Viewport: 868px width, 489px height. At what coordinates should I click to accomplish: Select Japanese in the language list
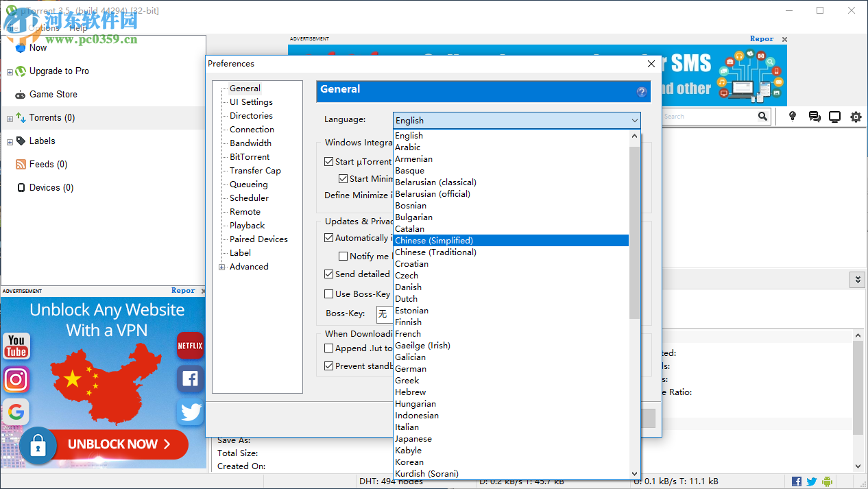coord(511,439)
